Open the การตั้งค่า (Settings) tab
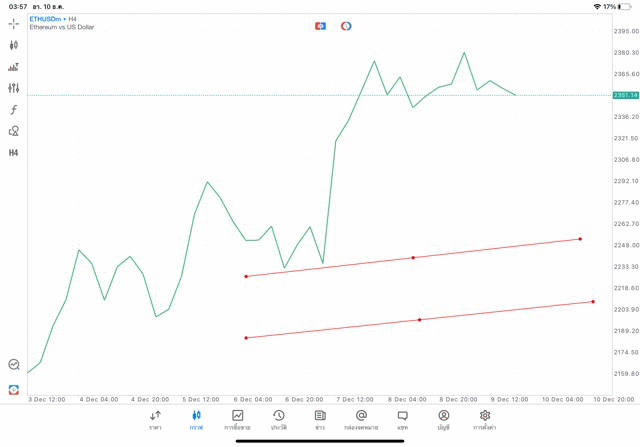 pyautogui.click(x=485, y=420)
